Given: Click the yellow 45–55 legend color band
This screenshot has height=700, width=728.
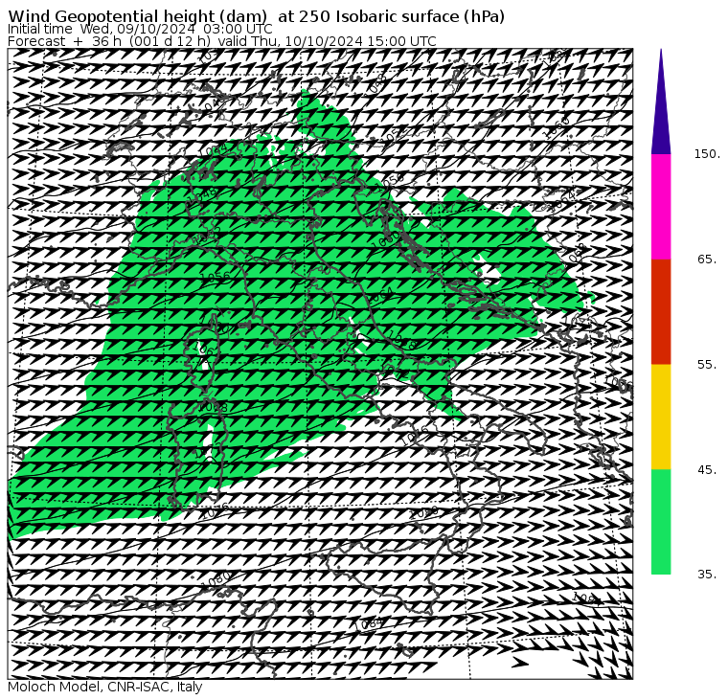Looking at the screenshot, I should click(x=661, y=417).
